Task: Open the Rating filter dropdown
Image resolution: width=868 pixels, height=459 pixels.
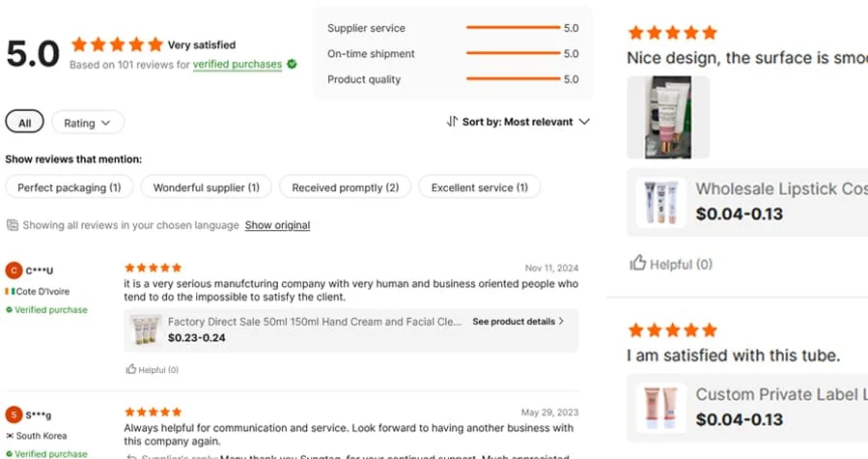Action: [x=88, y=123]
